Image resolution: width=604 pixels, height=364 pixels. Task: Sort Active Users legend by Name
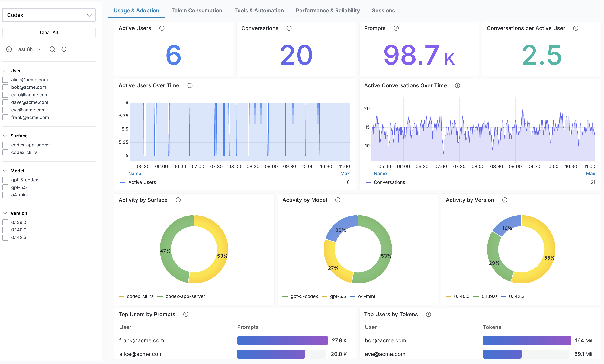pyautogui.click(x=135, y=173)
